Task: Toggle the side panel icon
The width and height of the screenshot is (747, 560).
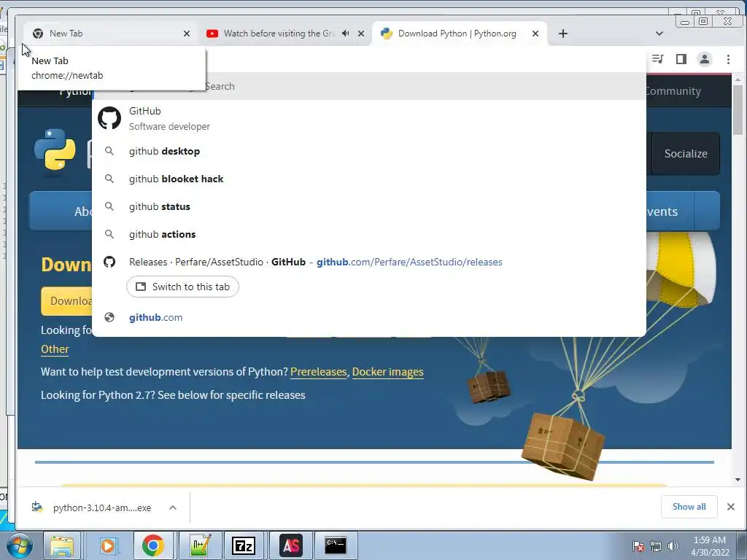Action: [681, 59]
